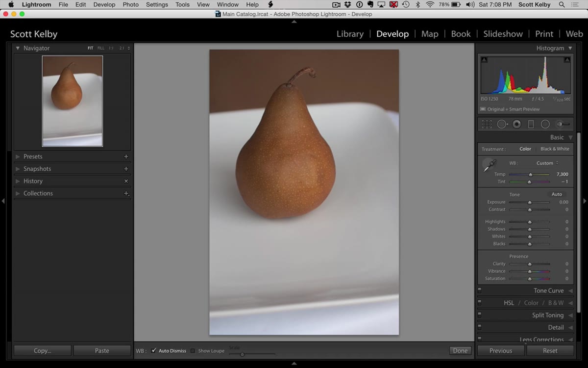Open the Apple menu
This screenshot has width=588, height=368.
pyautogui.click(x=11, y=4)
